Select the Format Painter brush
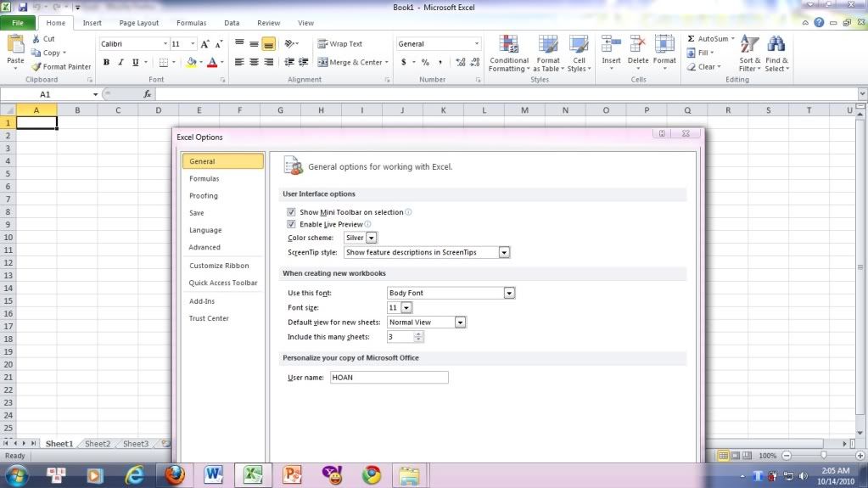The height and width of the screenshot is (488, 868). [36, 66]
